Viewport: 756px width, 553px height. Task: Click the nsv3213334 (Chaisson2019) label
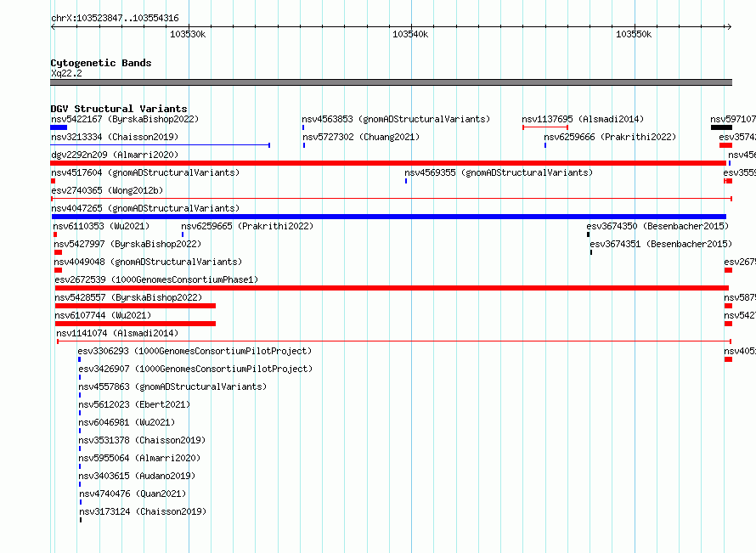[x=115, y=137]
